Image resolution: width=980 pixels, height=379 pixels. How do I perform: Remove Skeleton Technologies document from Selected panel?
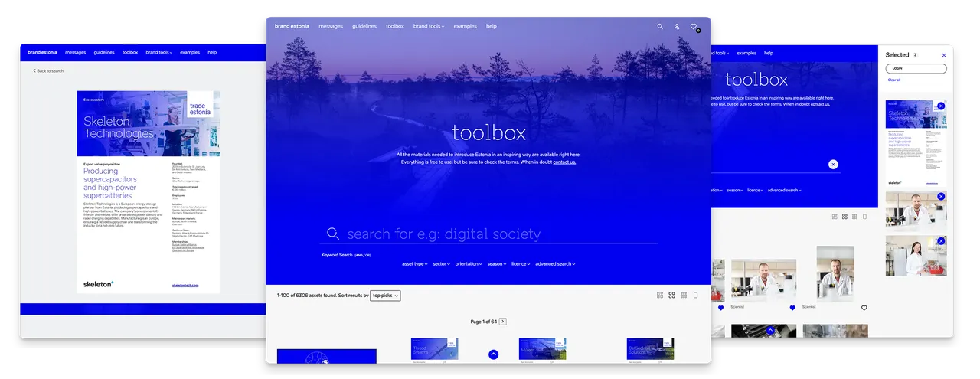point(941,106)
